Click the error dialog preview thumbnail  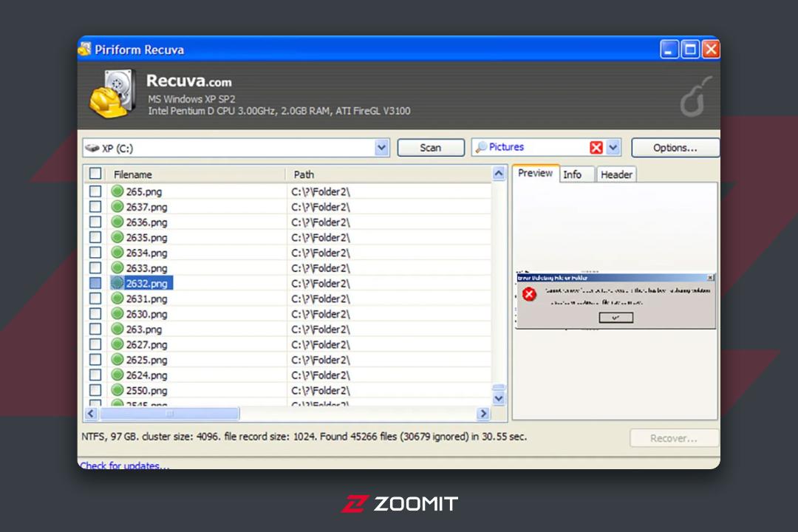615,301
